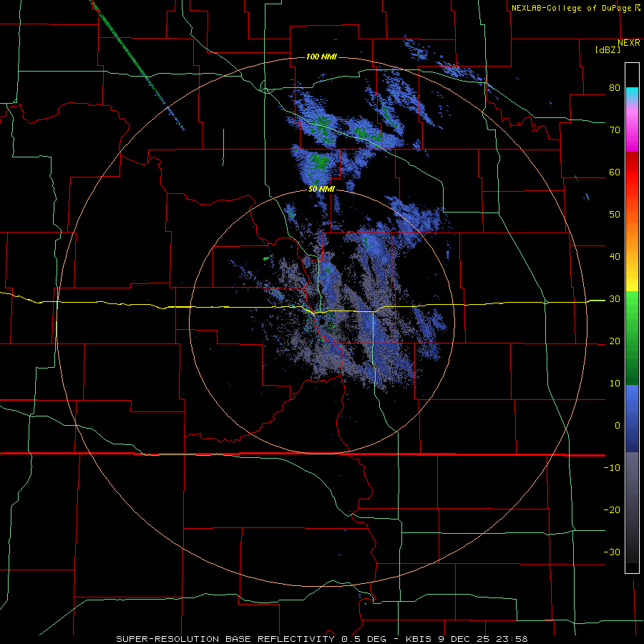
Task: Click the 70 dBZ scale value
Action: pos(615,130)
